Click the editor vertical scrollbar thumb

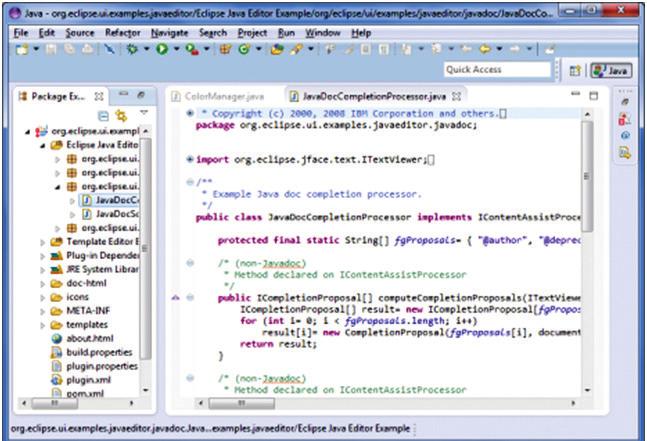pyautogui.click(x=588, y=176)
